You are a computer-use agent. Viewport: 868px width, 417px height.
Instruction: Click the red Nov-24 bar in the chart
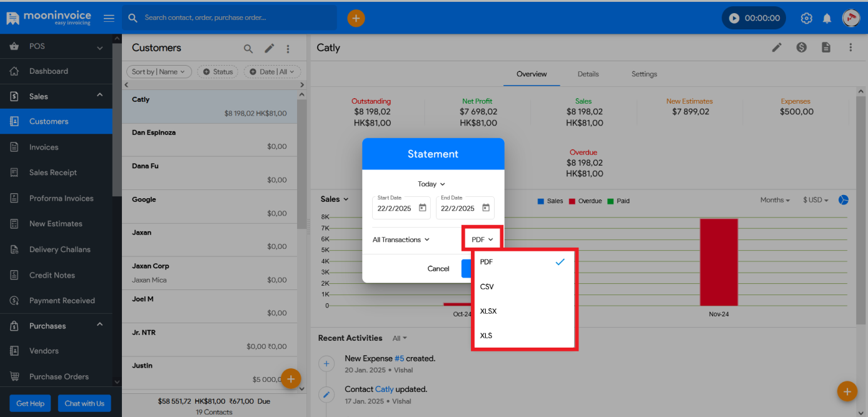pos(719,262)
